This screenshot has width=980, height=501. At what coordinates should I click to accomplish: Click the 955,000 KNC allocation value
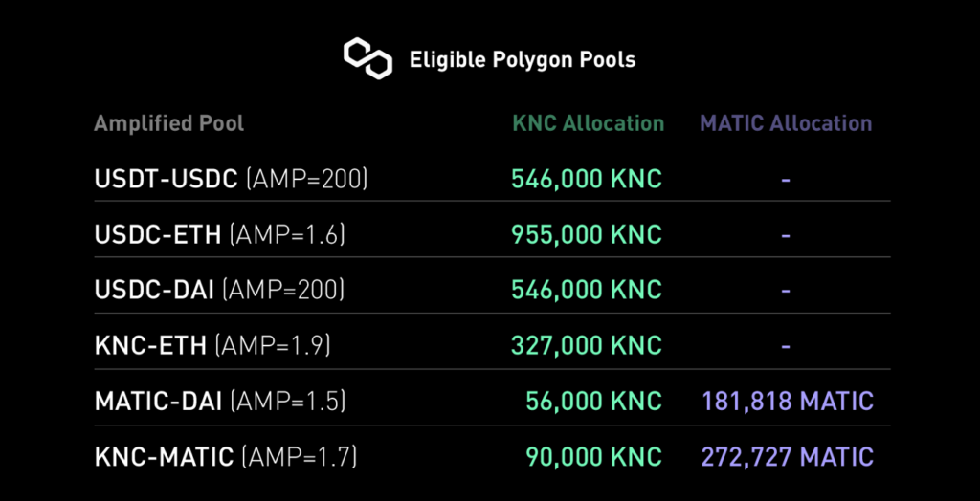pyautogui.click(x=587, y=235)
